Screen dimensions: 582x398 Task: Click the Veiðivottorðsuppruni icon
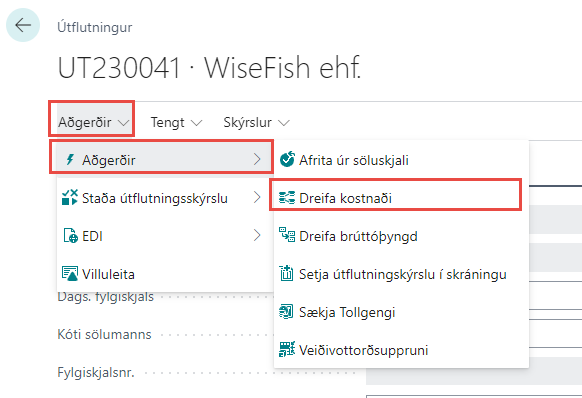(x=287, y=349)
